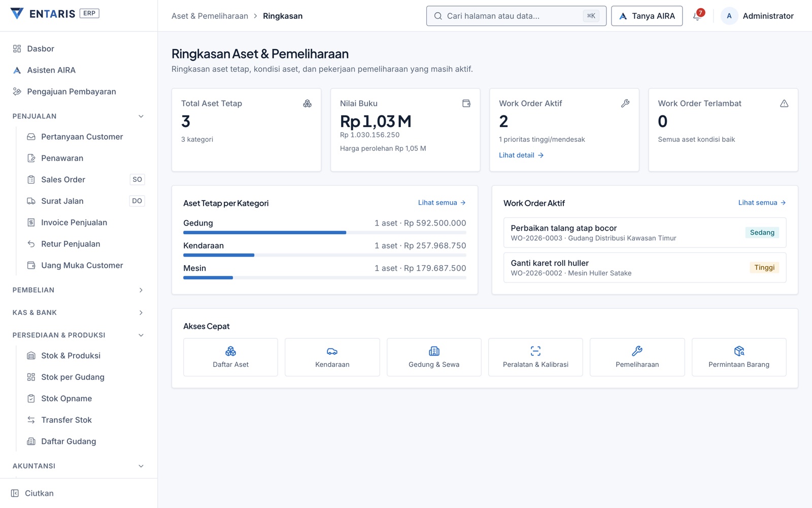The height and width of the screenshot is (508, 812).
Task: Click the Total Aset Tetap card icon
Action: [x=308, y=104]
